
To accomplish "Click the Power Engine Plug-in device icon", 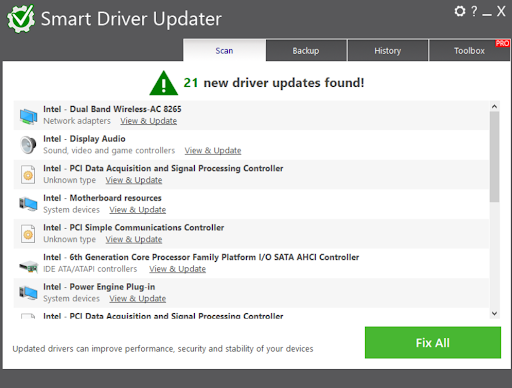I will 28,293.
